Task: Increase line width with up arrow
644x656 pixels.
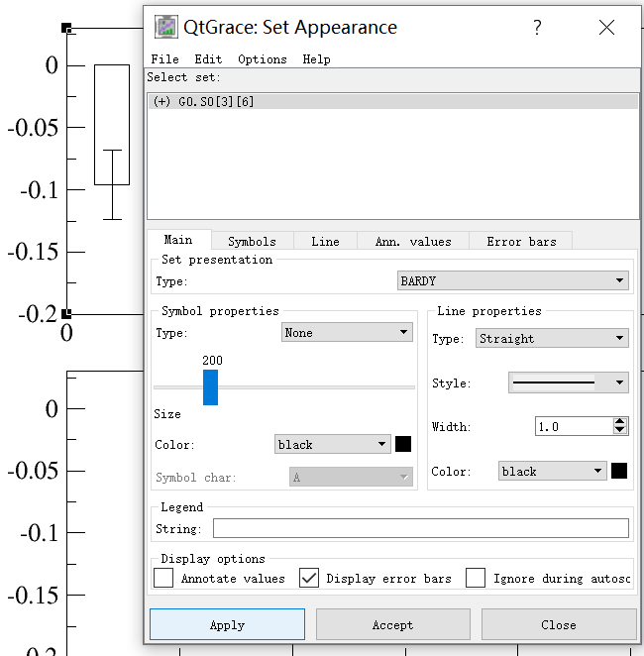Action: coord(620,422)
